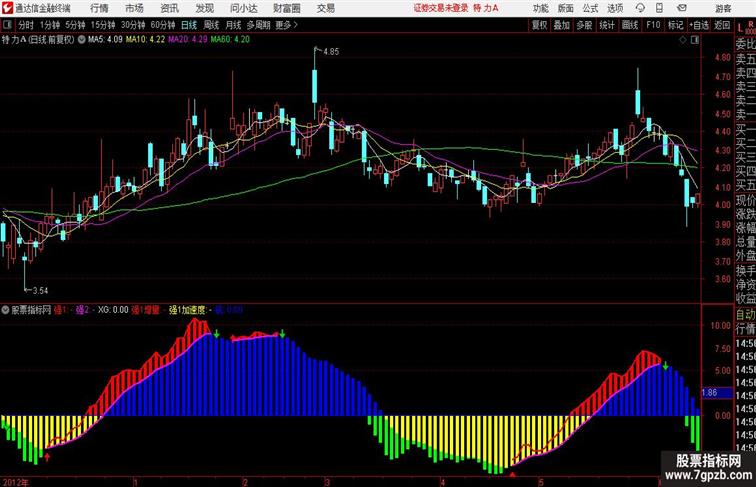Click the 强1加速度 indicator label
This screenshot has width=756, height=487.
point(190,310)
